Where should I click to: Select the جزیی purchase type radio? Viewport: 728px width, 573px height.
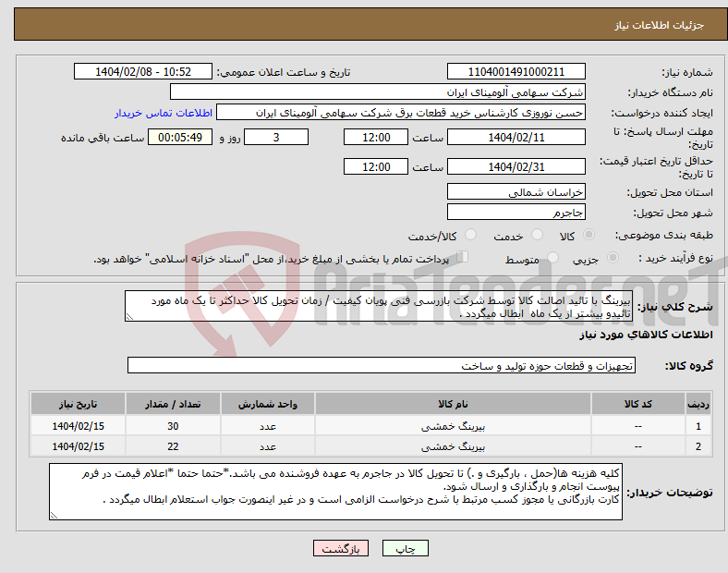pyautogui.click(x=613, y=258)
